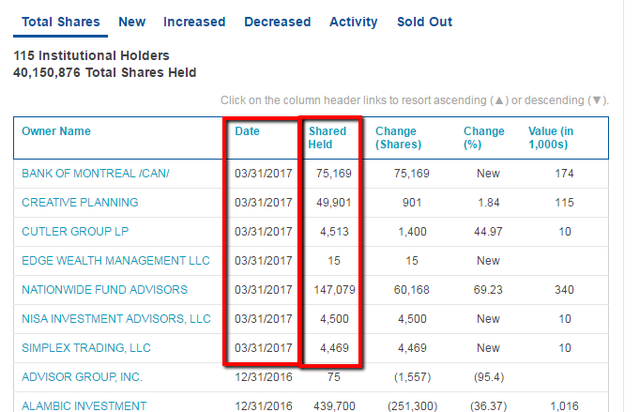
Task: Sort by Shared Held column header
Action: point(327,138)
